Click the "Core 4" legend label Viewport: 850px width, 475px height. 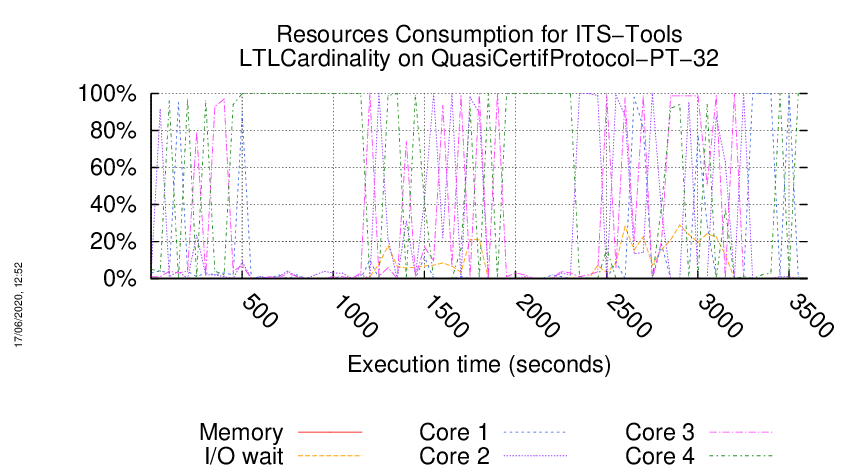click(660, 456)
